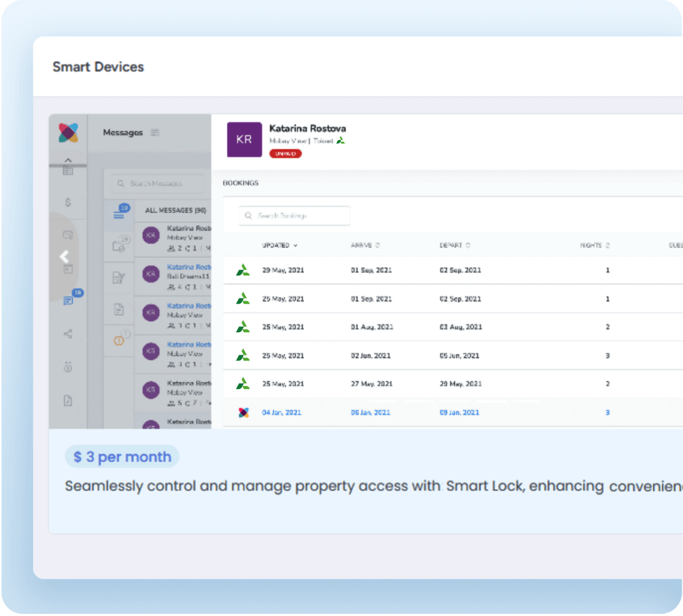Select the orange alert messages filter icon
Image resolution: width=683 pixels, height=616 pixels.
118,340
